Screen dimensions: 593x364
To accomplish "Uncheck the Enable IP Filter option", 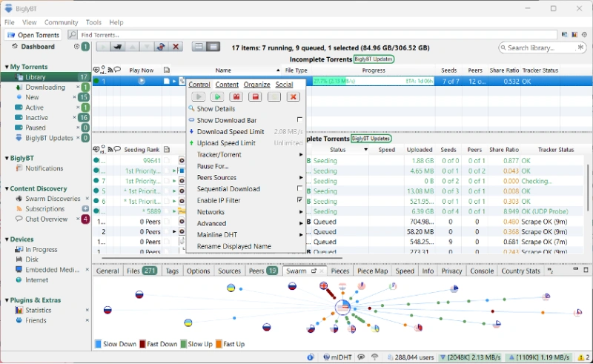I will 299,200.
